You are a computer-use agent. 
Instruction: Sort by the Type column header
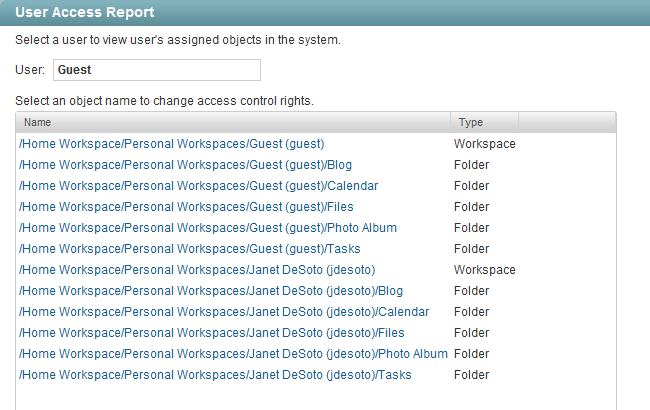(484, 122)
